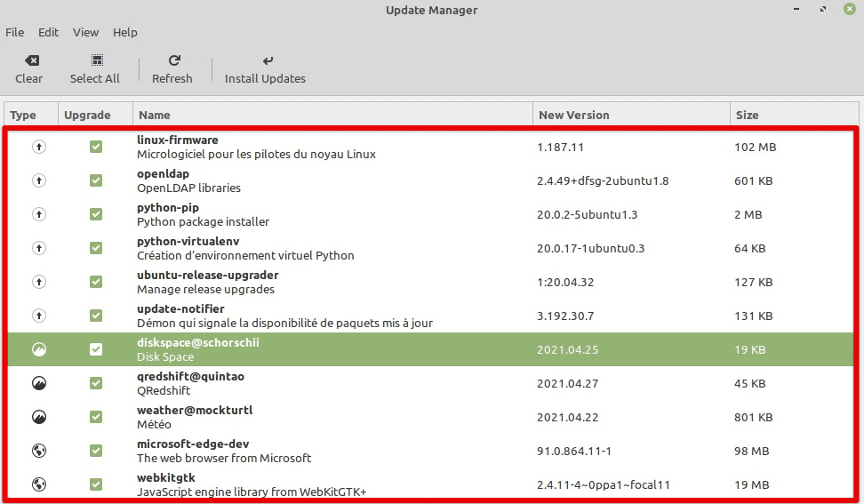Click the update type icon for openldap
This screenshot has height=504, width=864.
(x=38, y=180)
